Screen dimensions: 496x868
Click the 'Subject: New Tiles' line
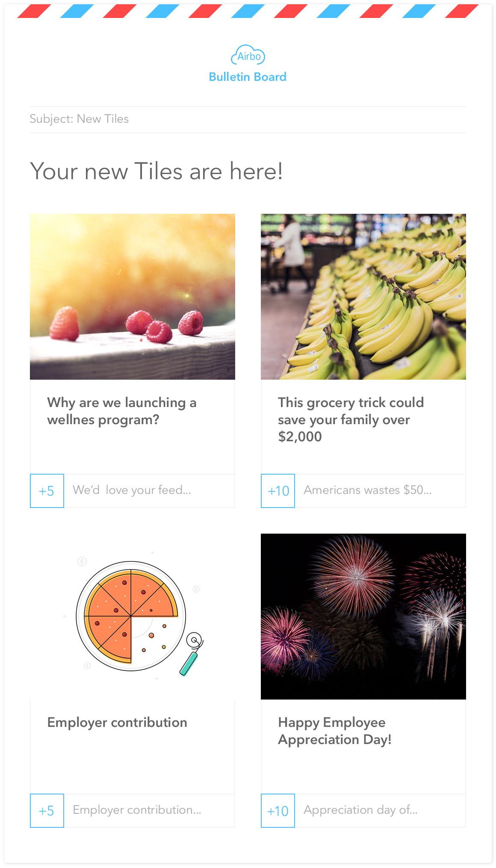pyautogui.click(x=79, y=119)
